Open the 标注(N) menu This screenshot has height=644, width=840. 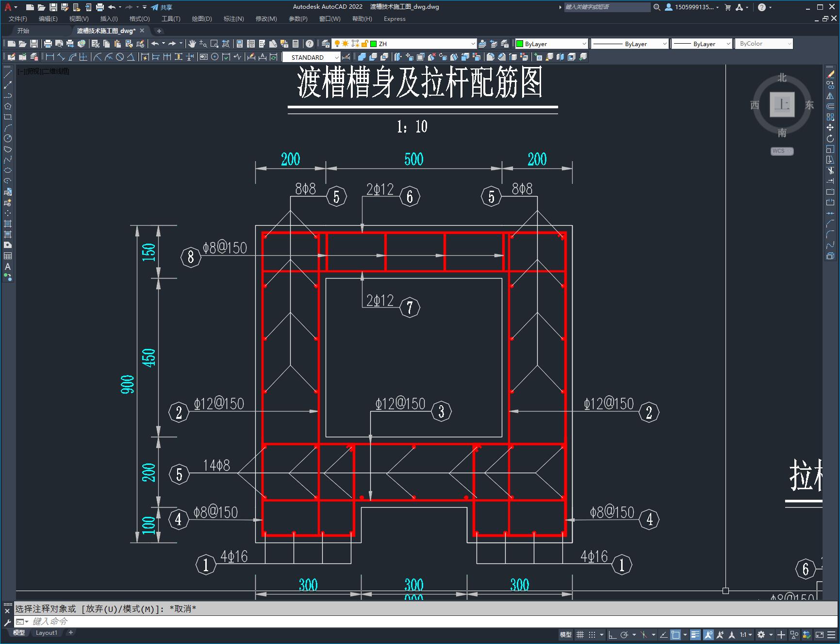pyautogui.click(x=233, y=19)
